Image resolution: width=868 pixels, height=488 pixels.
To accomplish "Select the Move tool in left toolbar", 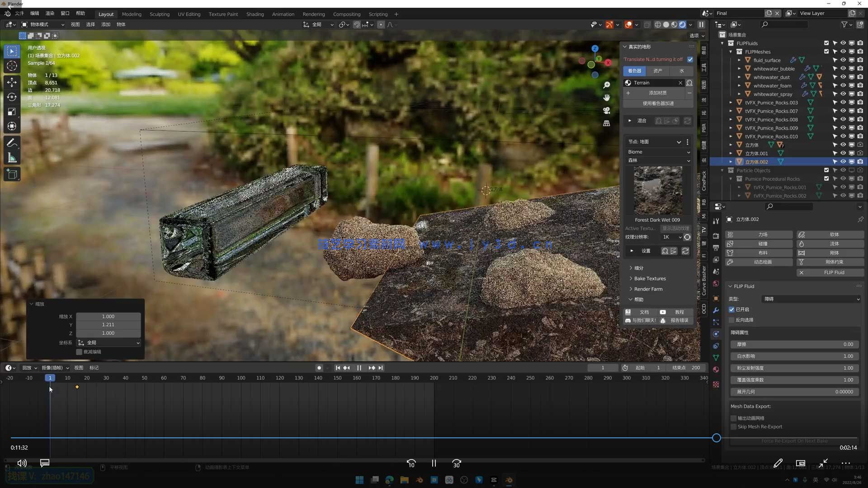I will (12, 82).
